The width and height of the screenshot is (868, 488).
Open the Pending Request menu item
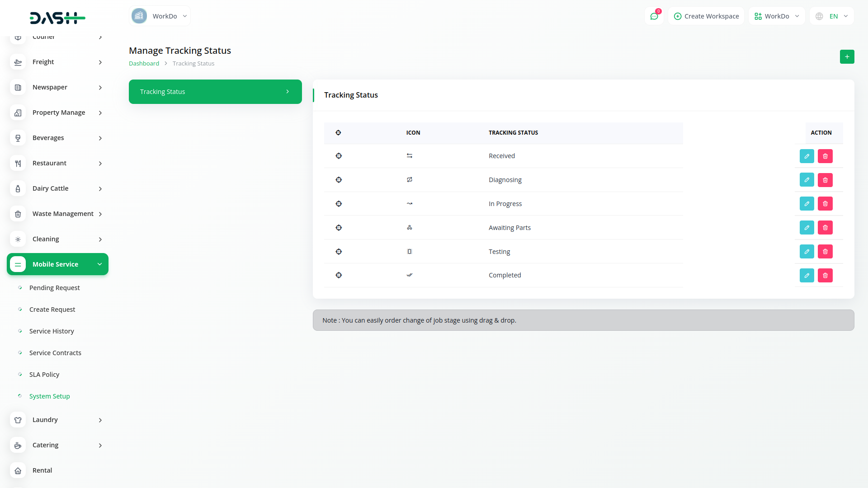coord(54,288)
